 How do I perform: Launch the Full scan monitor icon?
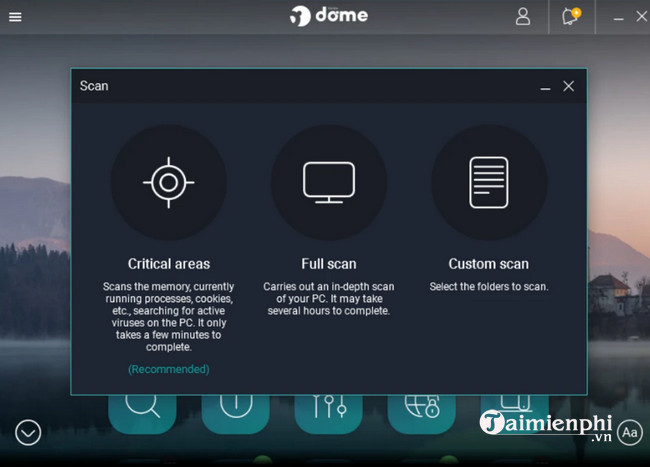tap(329, 182)
